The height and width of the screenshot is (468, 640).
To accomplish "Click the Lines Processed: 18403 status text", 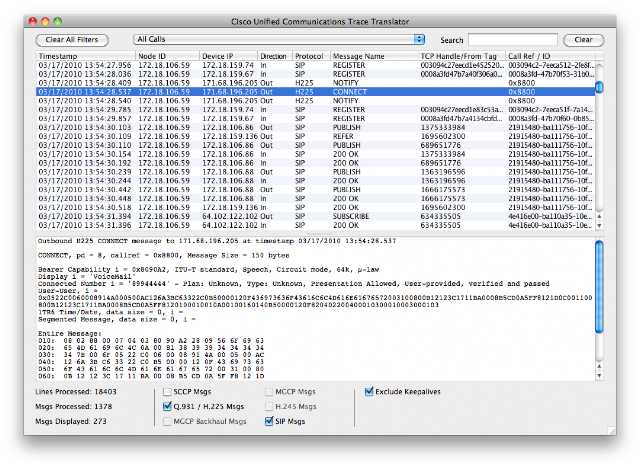I will pos(76,392).
